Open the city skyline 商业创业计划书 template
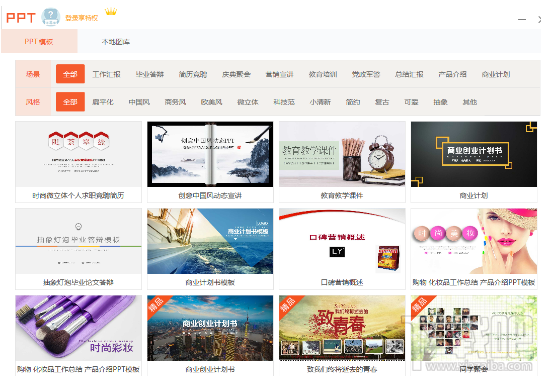Screen dimensions: 541x376 coord(210,328)
